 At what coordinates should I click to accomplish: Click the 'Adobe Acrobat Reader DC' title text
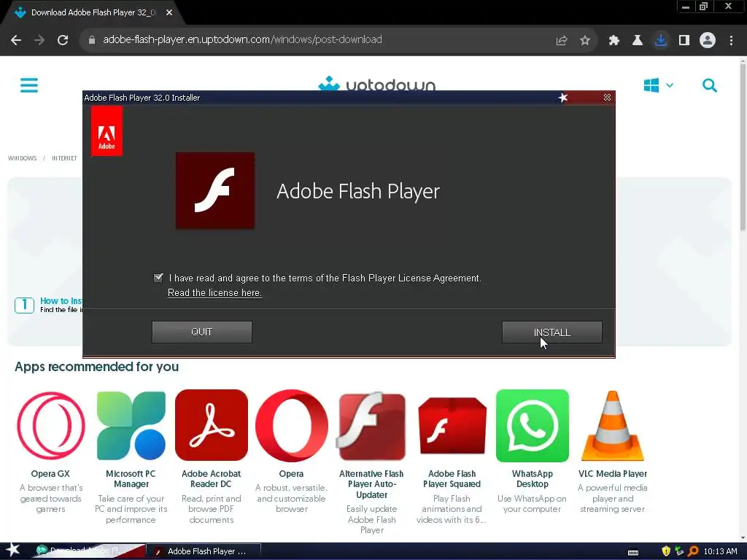pos(212,478)
